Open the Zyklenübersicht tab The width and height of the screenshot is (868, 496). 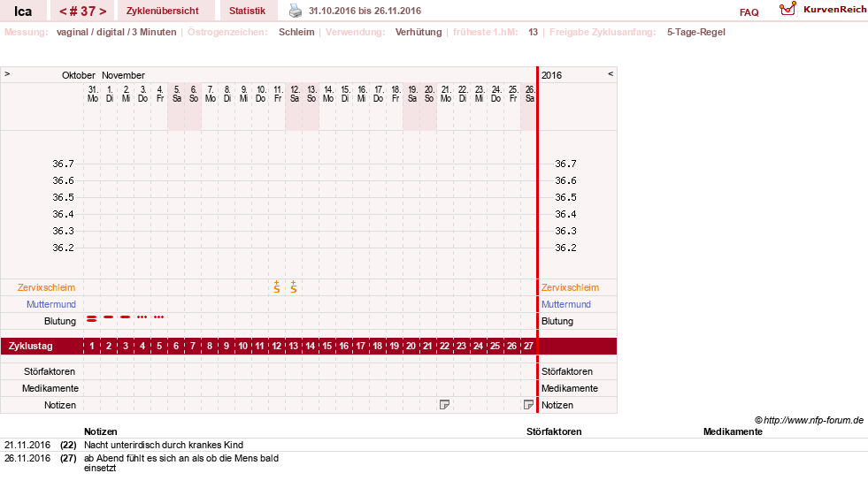(x=163, y=11)
